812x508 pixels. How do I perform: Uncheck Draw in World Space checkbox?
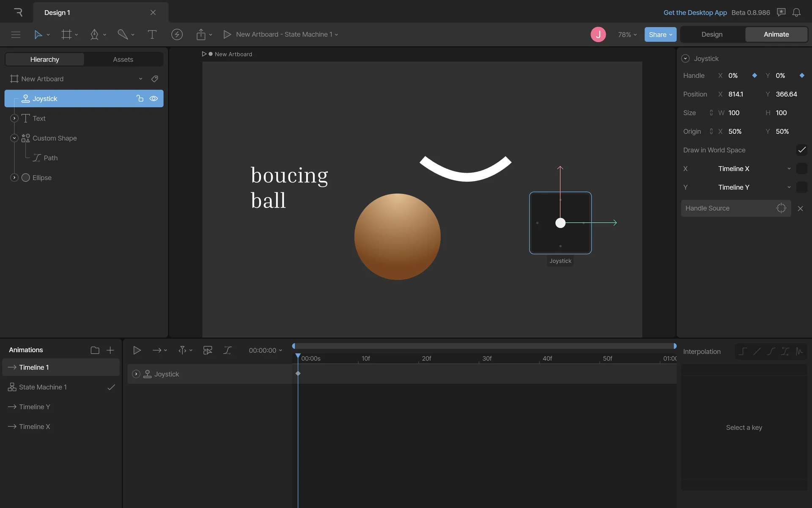(x=801, y=150)
